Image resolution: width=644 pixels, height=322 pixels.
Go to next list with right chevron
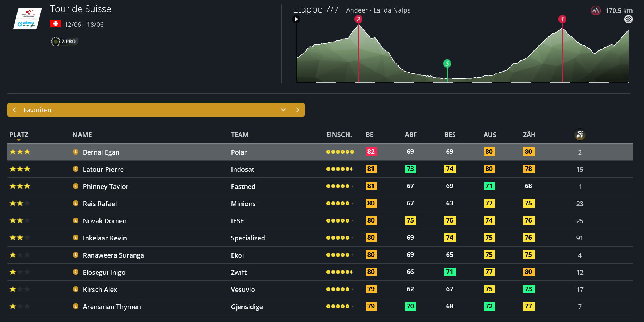[297, 110]
